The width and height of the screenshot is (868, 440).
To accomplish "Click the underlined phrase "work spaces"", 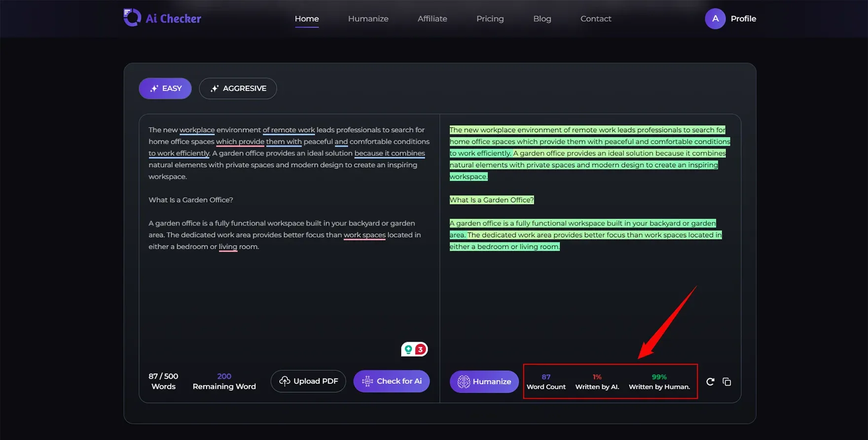I will [364, 235].
